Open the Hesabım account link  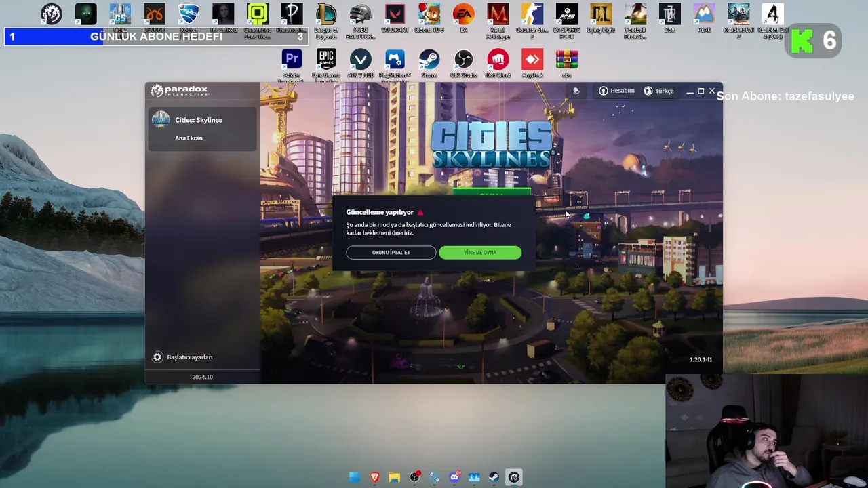616,91
